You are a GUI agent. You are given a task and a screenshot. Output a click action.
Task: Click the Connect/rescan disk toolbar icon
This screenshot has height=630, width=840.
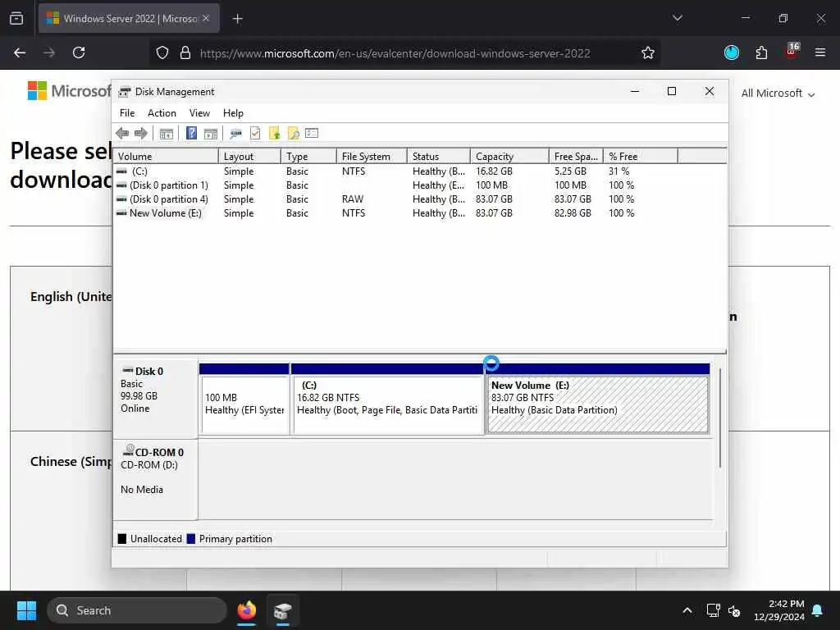tap(235, 134)
